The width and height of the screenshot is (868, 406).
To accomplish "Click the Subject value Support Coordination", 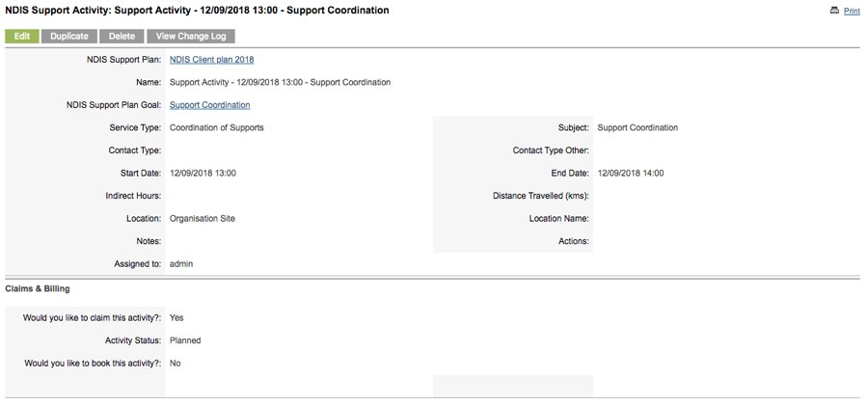I will [637, 127].
